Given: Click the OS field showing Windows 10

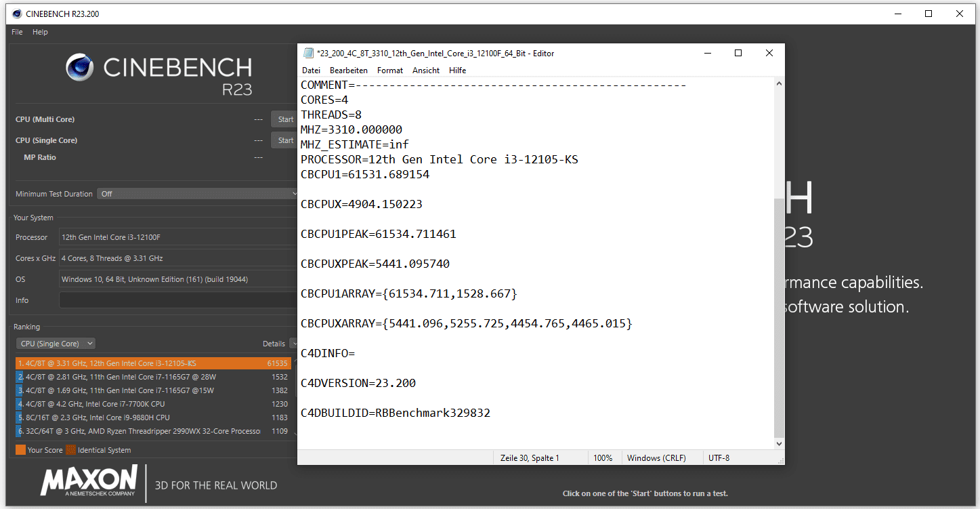Looking at the screenshot, I should (178, 279).
